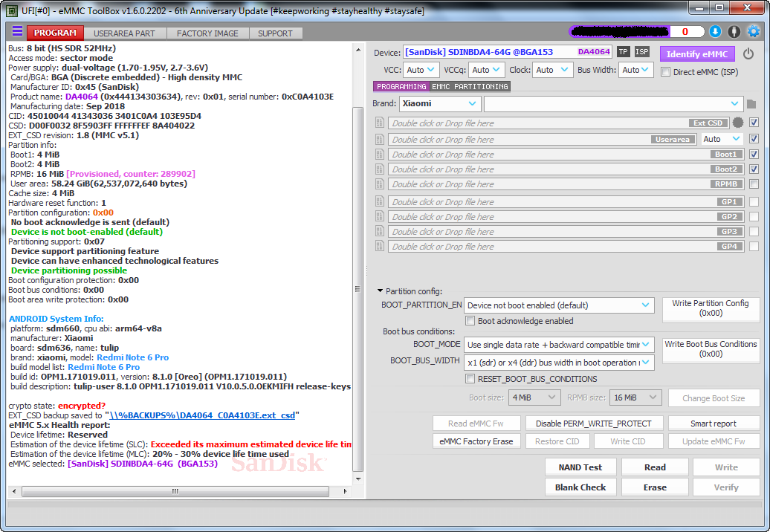Click the file icon of GP1 row
This screenshot has height=532, width=770.
pyautogui.click(x=380, y=201)
